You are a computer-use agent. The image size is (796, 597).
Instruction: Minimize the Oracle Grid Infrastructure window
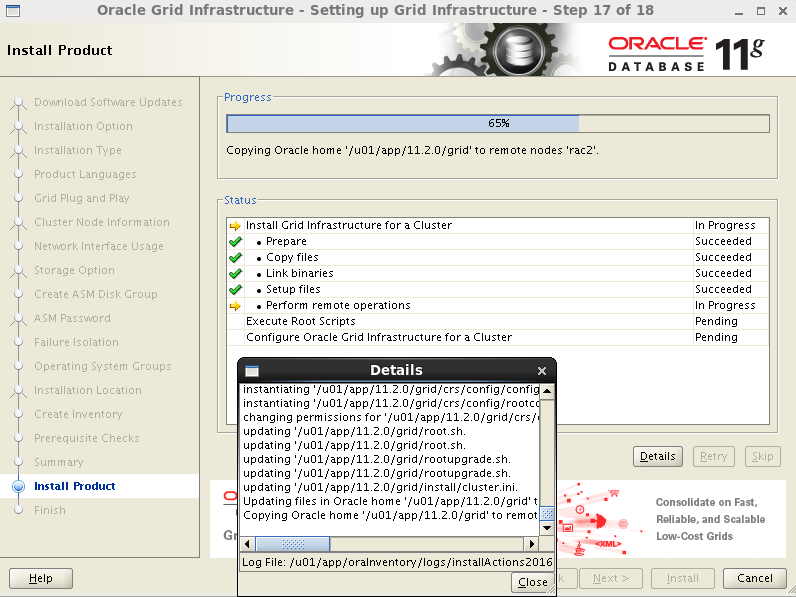[x=739, y=11]
